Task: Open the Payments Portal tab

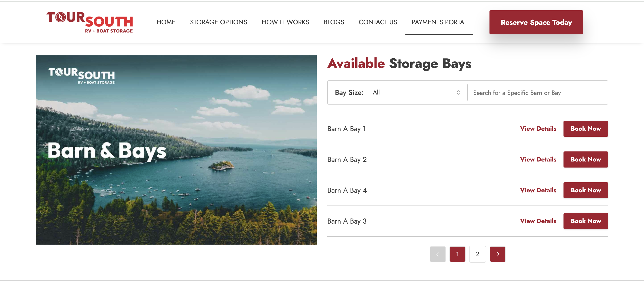Action: 439,22
